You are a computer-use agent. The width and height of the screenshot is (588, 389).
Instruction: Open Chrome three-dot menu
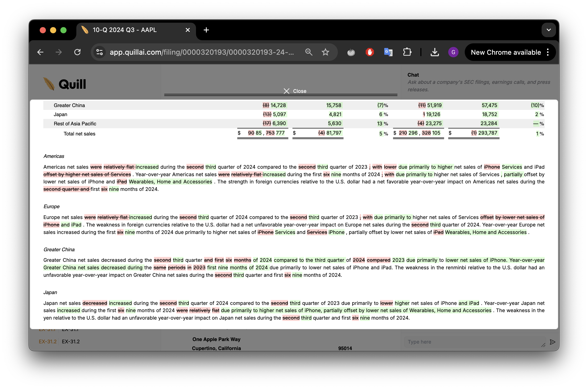548,52
